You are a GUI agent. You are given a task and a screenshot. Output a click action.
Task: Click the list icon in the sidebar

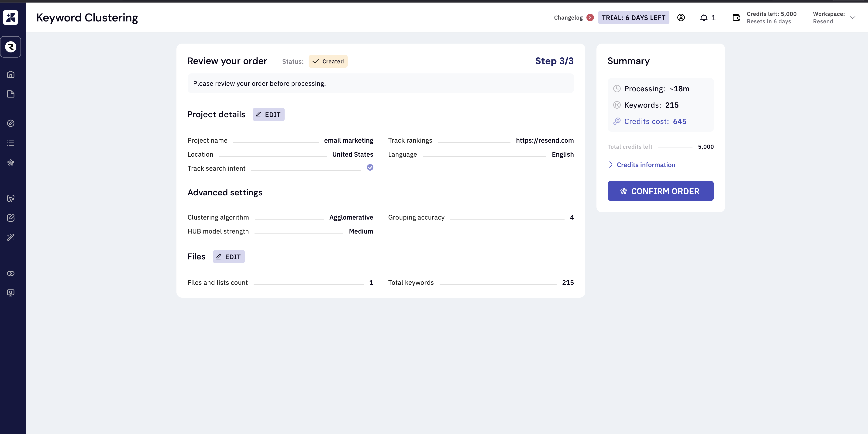click(x=11, y=143)
